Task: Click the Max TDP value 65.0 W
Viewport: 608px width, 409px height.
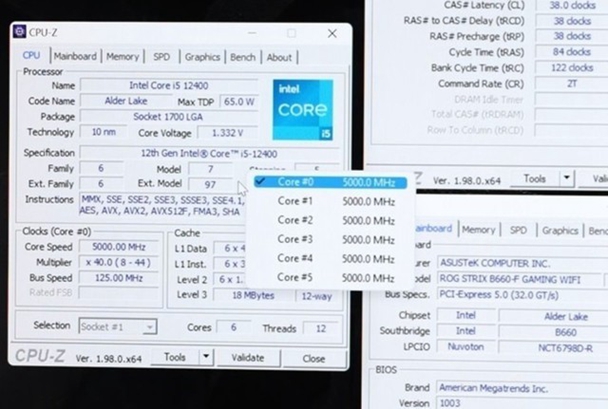Action: click(x=239, y=102)
